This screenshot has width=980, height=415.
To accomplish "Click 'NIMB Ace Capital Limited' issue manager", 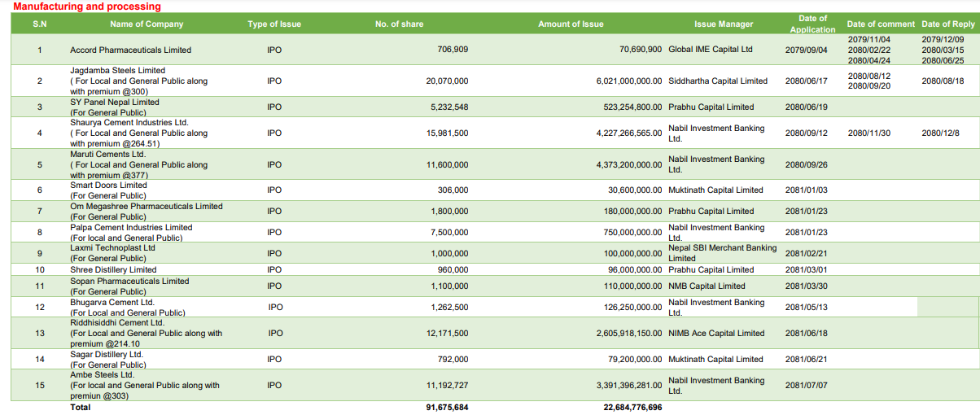I will [716, 333].
